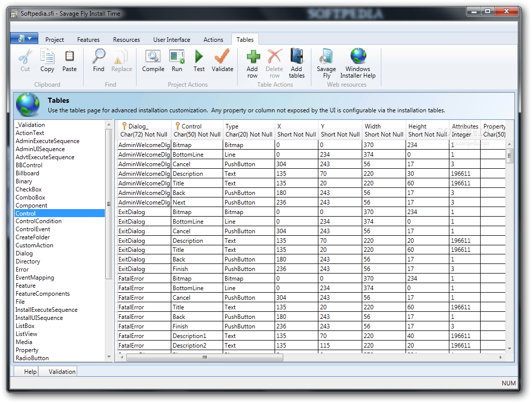This screenshot has width=532, height=403.
Task: Add a row with green plus icon
Action: pyautogui.click(x=253, y=56)
